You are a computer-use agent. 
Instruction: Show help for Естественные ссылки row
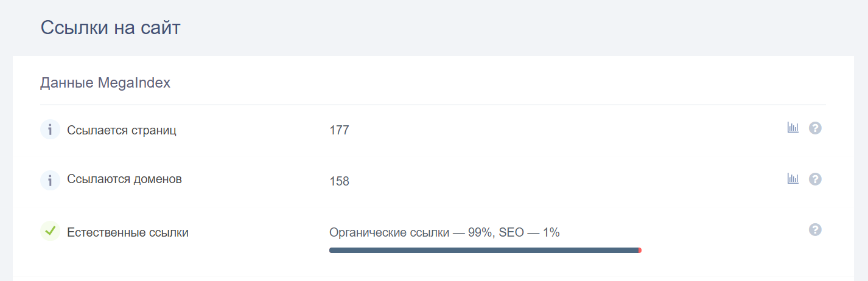point(815,229)
